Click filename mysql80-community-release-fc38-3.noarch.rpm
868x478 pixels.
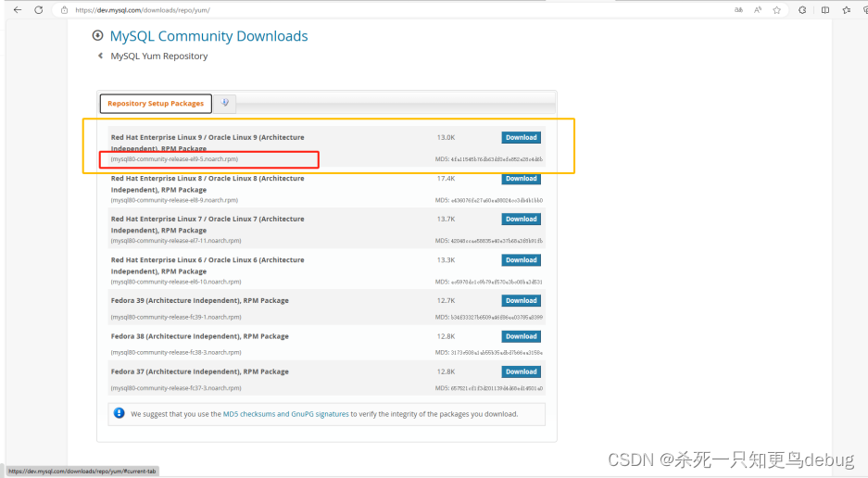pyautogui.click(x=176, y=352)
